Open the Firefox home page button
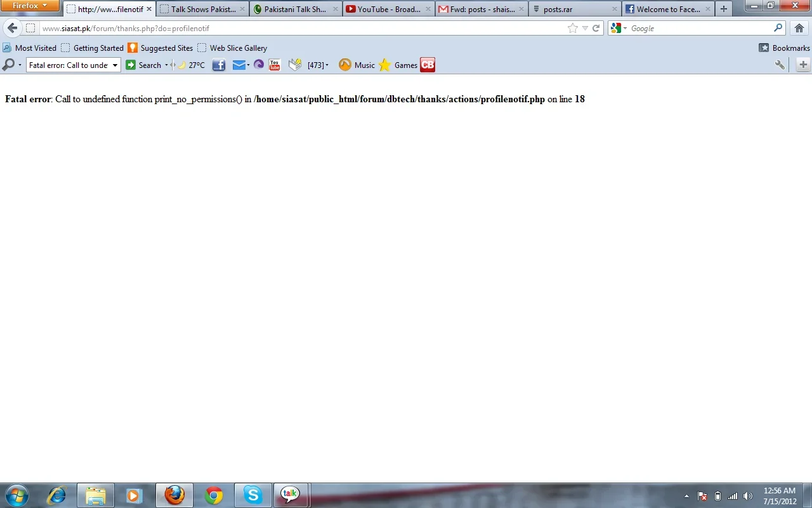Viewport: 812px width, 508px height. [799, 28]
